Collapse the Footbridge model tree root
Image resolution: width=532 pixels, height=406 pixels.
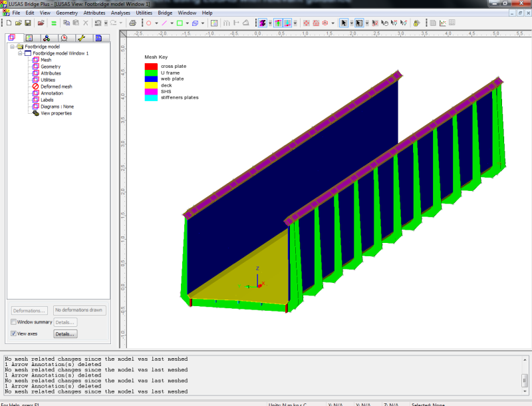click(x=12, y=47)
